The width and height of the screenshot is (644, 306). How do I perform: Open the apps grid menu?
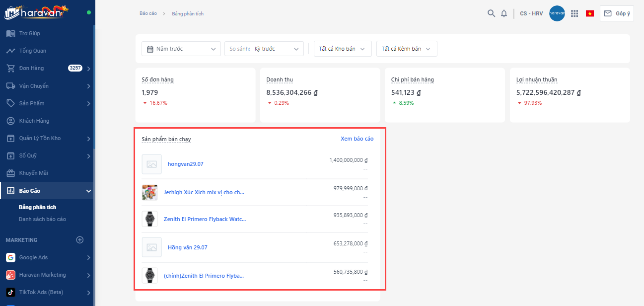coord(574,13)
